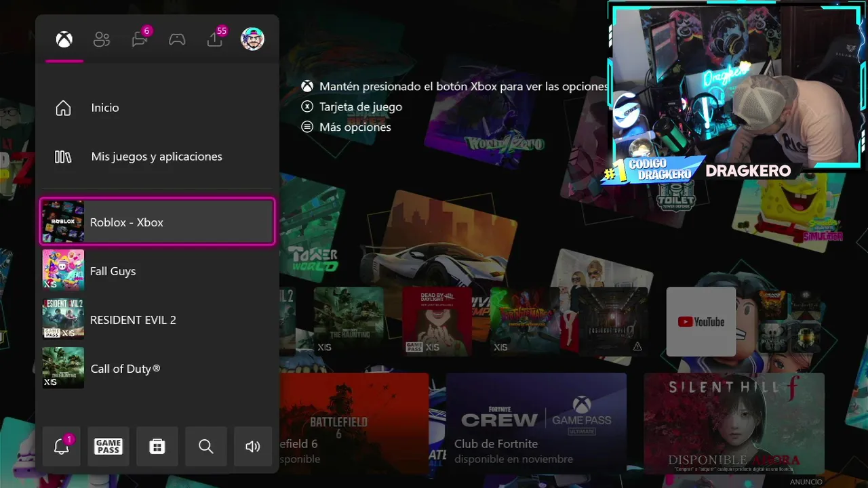868x488 pixels.
Task: Open notifications bell icon
Action: (62, 446)
